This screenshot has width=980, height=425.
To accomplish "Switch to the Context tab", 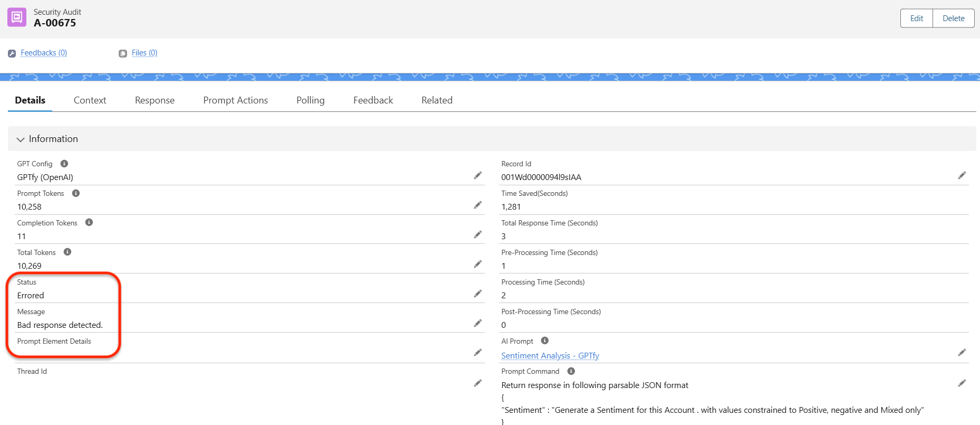I will tap(90, 100).
